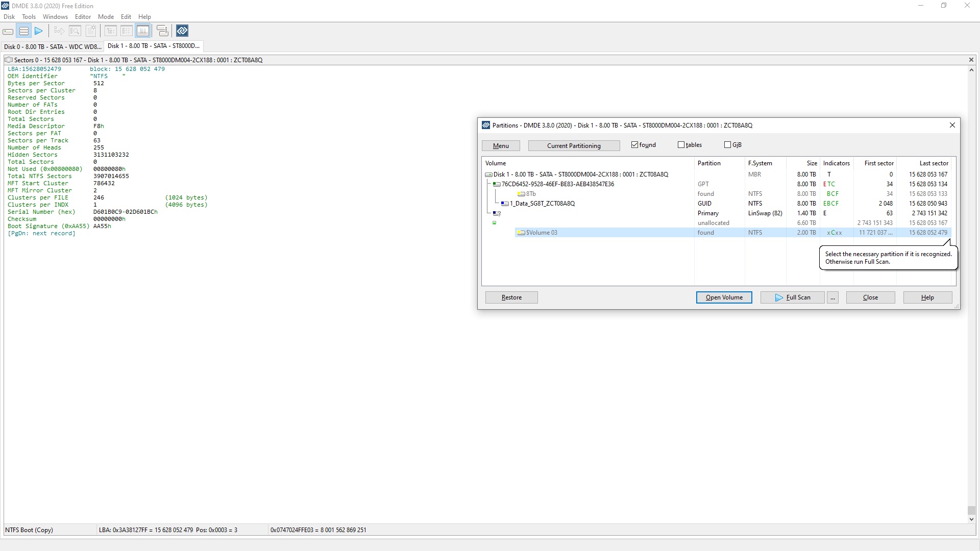The height and width of the screenshot is (551, 980).
Task: Click the [PgDn: next record] line
Action: pos(41,233)
